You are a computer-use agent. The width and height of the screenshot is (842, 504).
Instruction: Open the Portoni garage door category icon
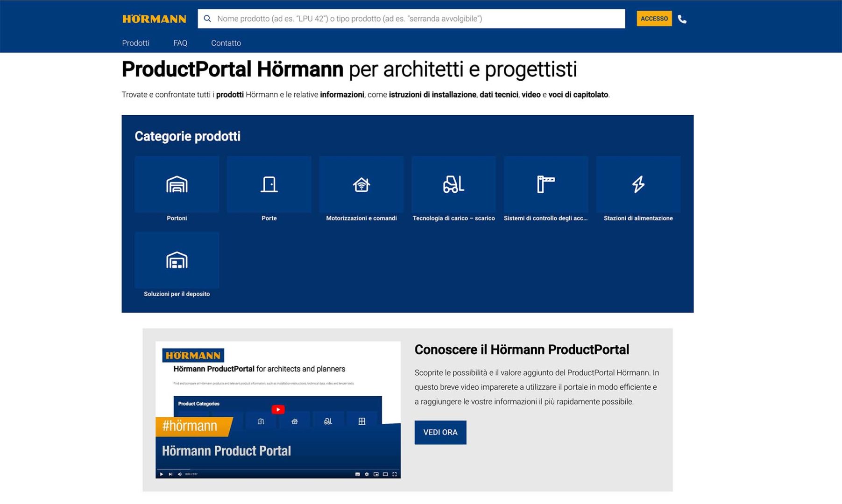point(177,184)
